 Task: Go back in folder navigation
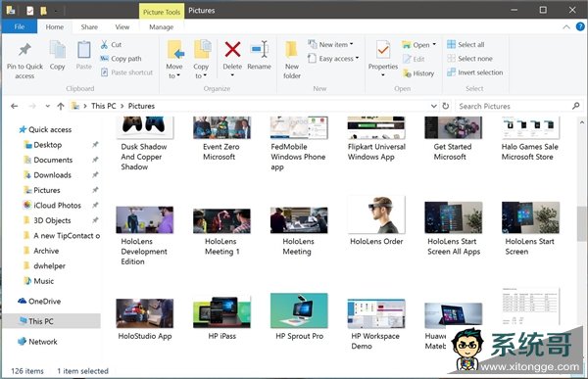tap(15, 106)
